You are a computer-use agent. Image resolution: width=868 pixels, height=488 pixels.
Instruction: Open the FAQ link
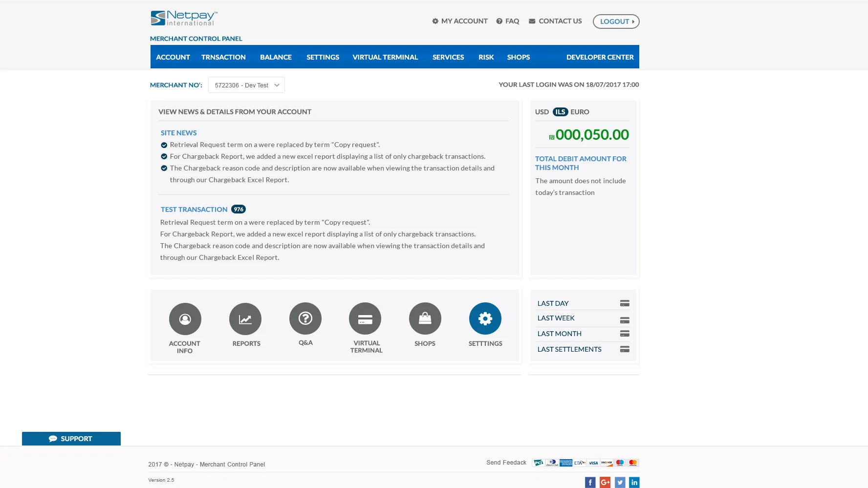(x=508, y=21)
